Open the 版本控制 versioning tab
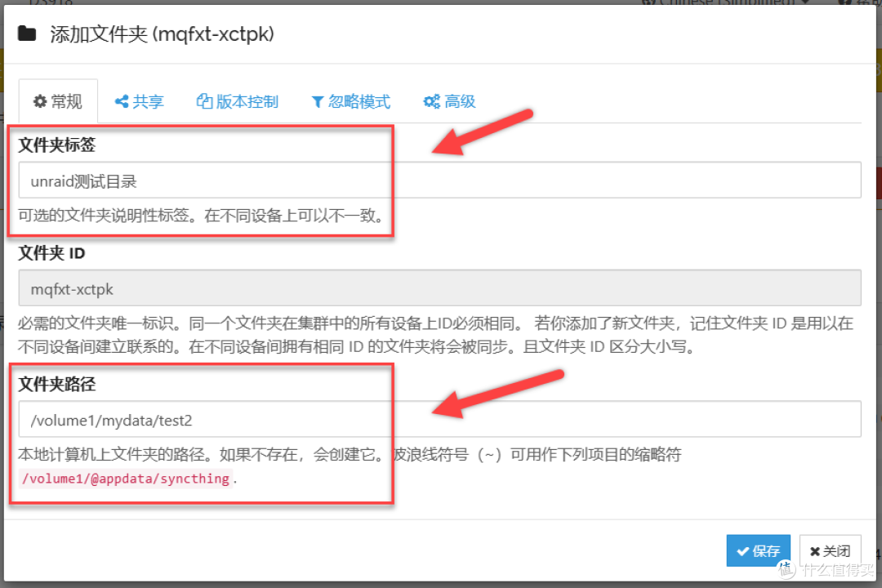This screenshot has width=882, height=588. pyautogui.click(x=237, y=101)
